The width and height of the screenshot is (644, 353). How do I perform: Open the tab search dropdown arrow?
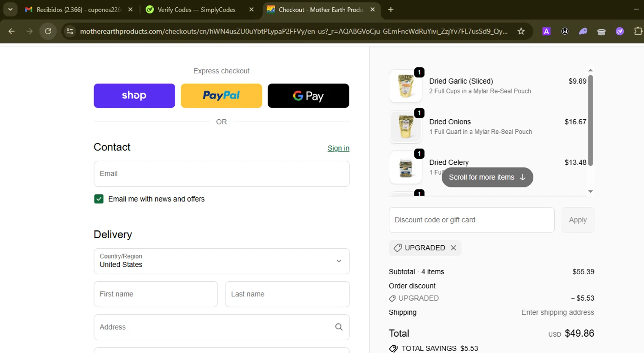(10, 9)
